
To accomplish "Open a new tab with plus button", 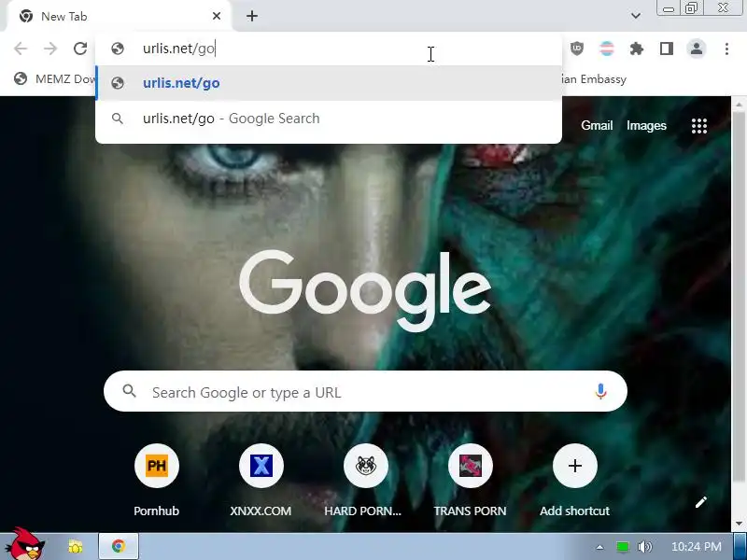I will (x=252, y=16).
